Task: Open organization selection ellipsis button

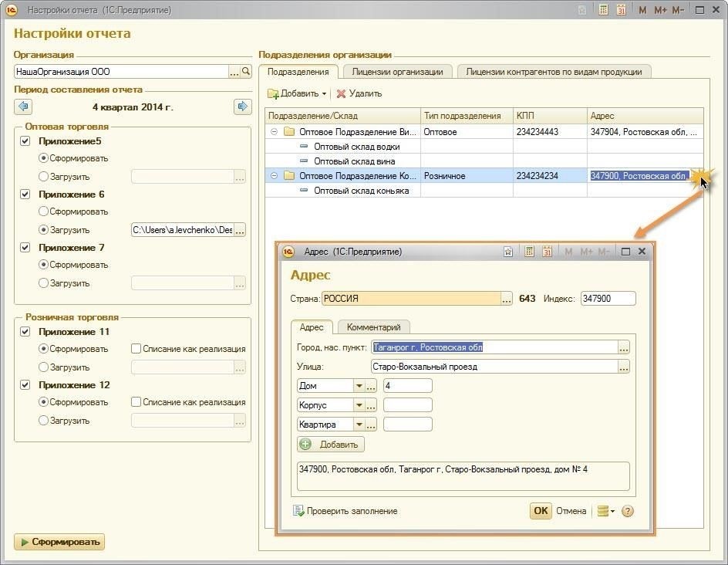Action: click(234, 71)
